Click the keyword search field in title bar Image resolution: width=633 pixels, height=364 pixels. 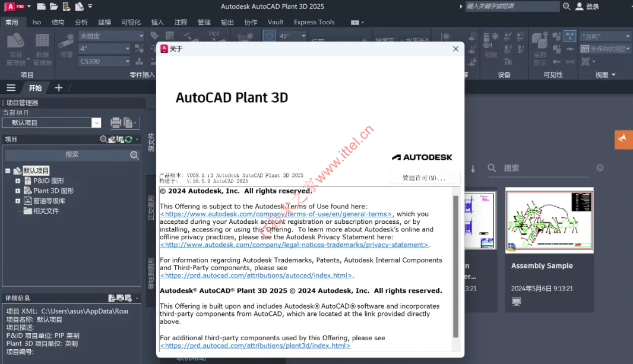tap(512, 7)
